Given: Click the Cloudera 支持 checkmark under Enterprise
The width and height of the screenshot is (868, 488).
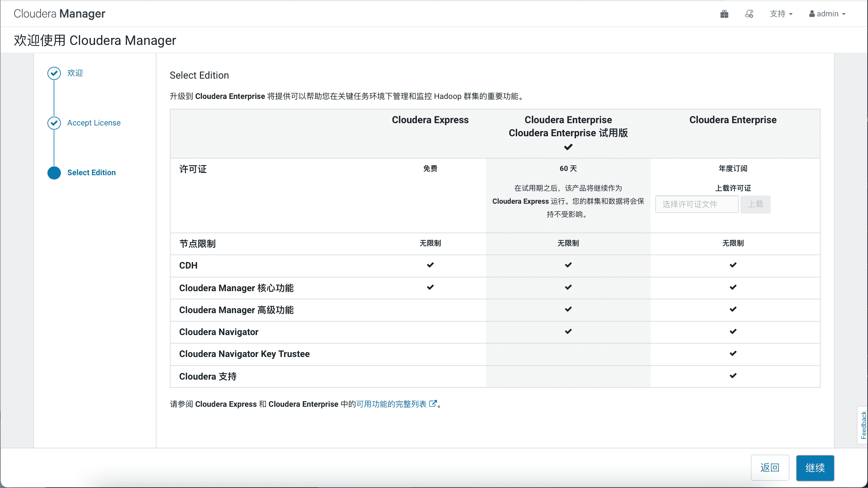Looking at the screenshot, I should [733, 376].
